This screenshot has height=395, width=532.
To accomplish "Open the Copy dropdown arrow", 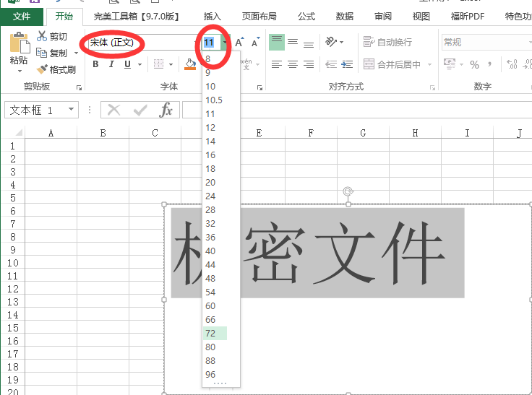I will click(76, 53).
